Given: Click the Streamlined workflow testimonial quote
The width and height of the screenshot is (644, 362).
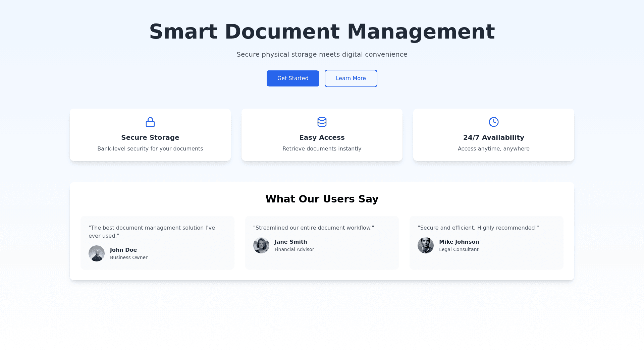Looking at the screenshot, I should click(x=313, y=228).
